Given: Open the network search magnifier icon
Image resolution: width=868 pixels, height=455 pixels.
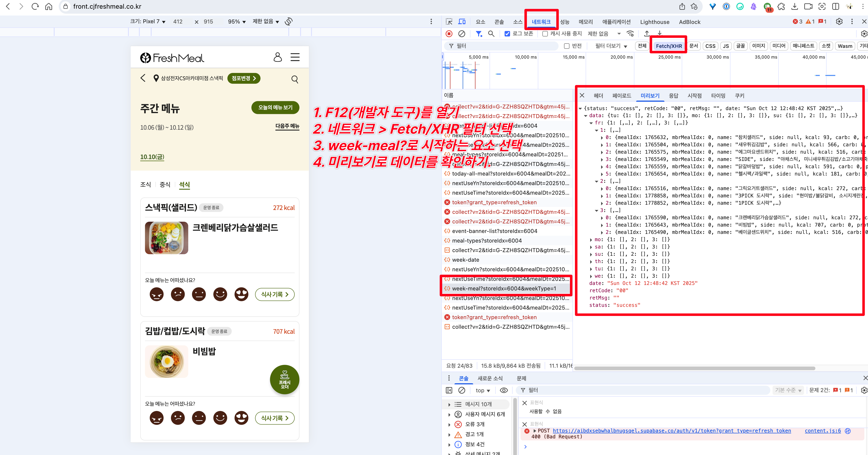Looking at the screenshot, I should pyautogui.click(x=491, y=34).
